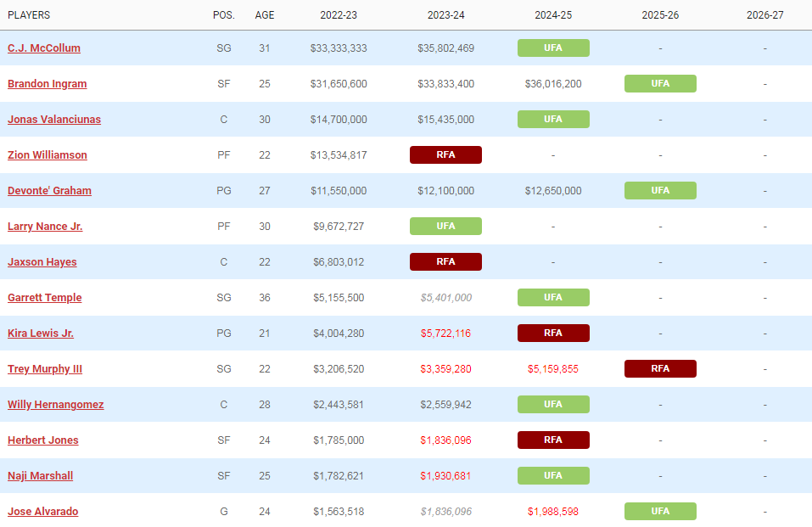
Task: Select Kira Lewis Jr.'s age 21 cell
Action: click(x=265, y=334)
